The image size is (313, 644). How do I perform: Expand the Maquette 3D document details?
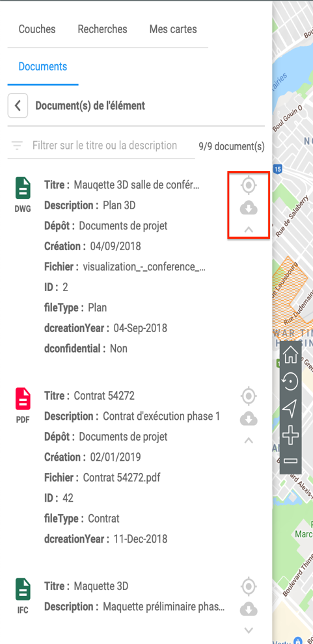tap(249, 630)
